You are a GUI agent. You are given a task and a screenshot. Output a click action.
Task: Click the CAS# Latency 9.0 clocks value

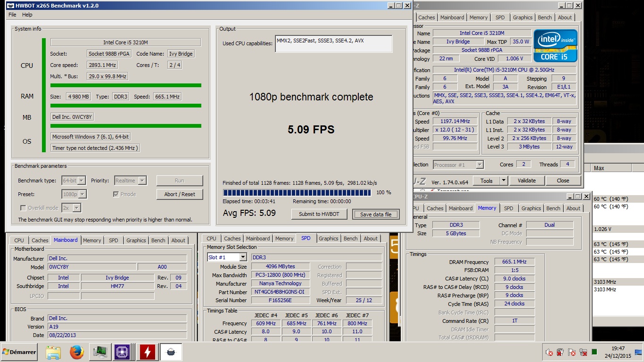pyautogui.click(x=514, y=279)
